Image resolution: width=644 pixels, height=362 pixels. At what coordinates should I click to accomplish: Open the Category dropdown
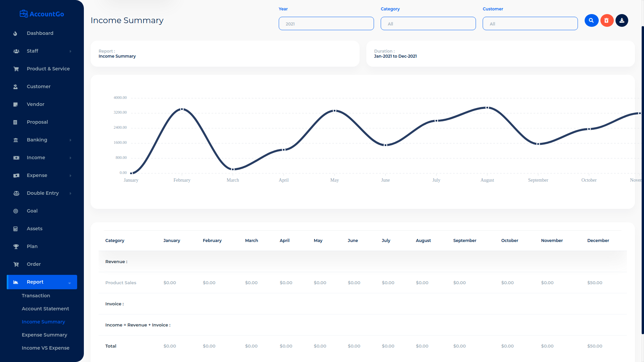(x=428, y=23)
